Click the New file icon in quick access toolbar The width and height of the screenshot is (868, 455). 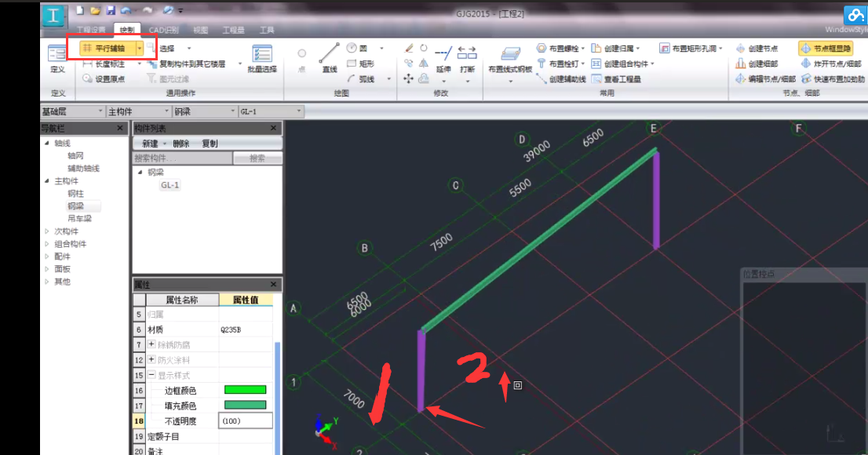pos(80,10)
